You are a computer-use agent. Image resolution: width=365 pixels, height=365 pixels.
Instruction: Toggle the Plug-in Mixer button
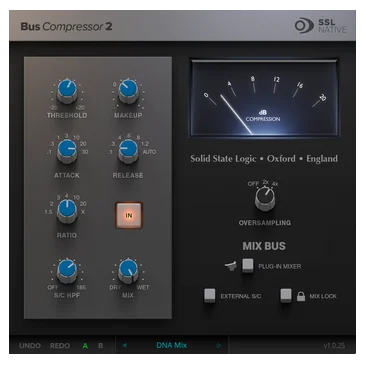pyautogui.click(x=248, y=266)
